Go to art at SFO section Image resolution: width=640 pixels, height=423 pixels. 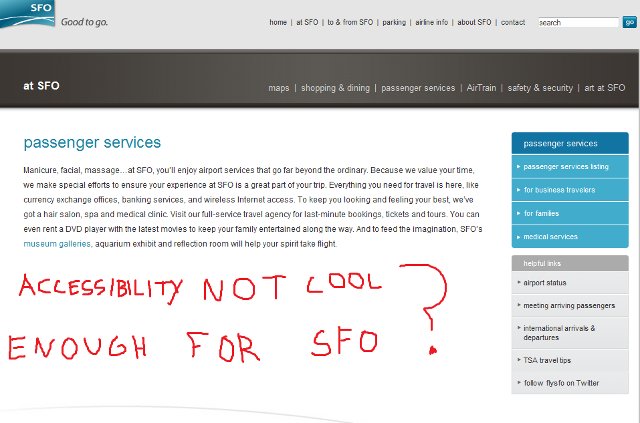pyautogui.click(x=602, y=88)
